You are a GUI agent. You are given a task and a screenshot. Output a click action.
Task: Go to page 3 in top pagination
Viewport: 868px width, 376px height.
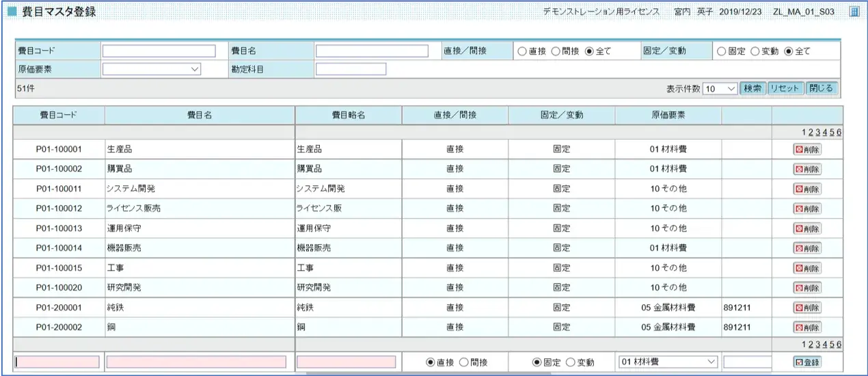coord(818,133)
